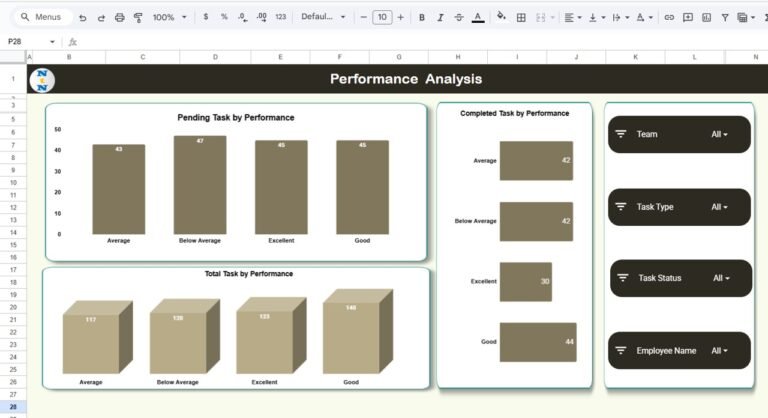This screenshot has height=418, width=768.
Task: Increase font size with the plus button
Action: [401, 17]
